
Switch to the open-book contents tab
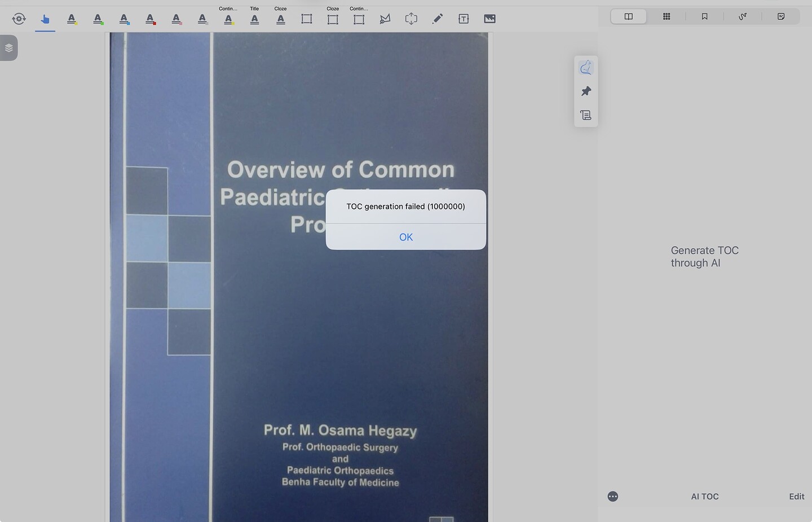[x=629, y=16]
